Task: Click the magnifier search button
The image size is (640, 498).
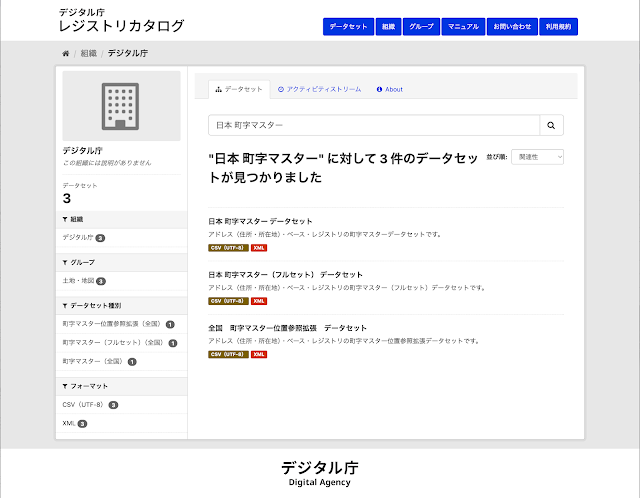Action: (551, 125)
